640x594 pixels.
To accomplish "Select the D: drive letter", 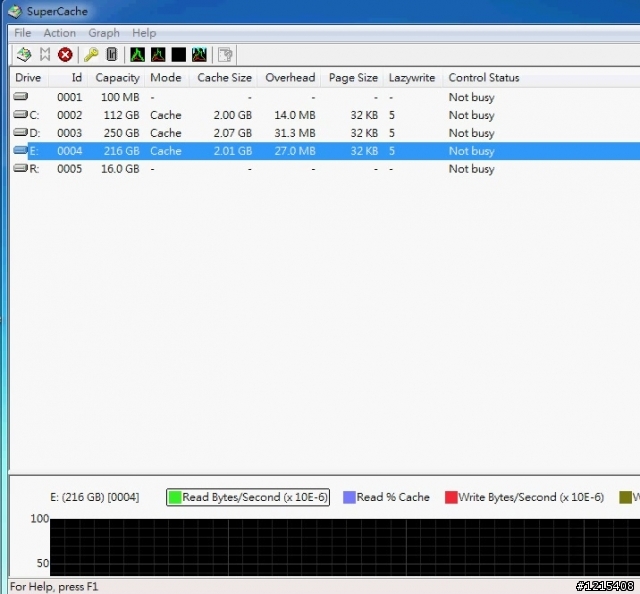I will tap(35, 133).
